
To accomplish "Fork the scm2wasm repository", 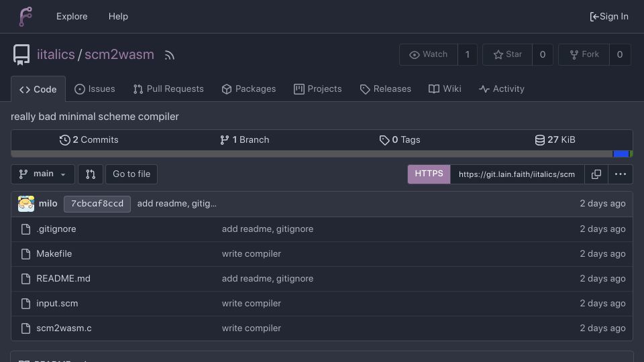I will 584,54.
